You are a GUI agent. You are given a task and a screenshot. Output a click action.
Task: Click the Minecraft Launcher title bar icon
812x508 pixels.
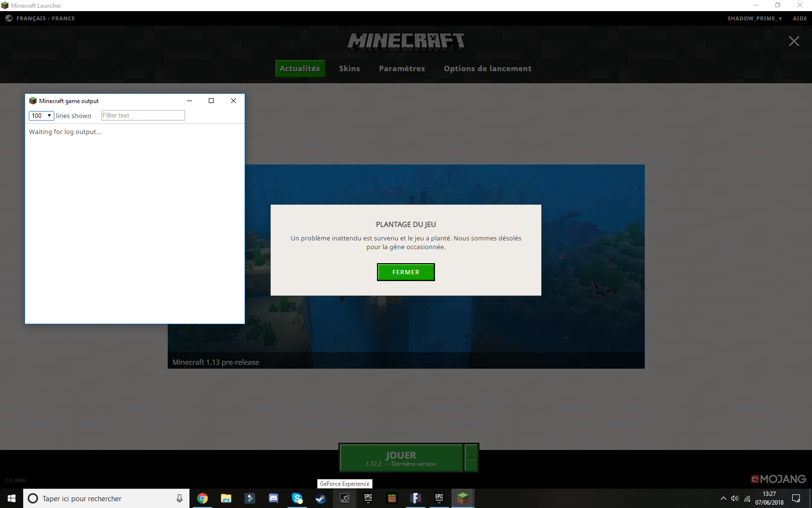[5, 5]
